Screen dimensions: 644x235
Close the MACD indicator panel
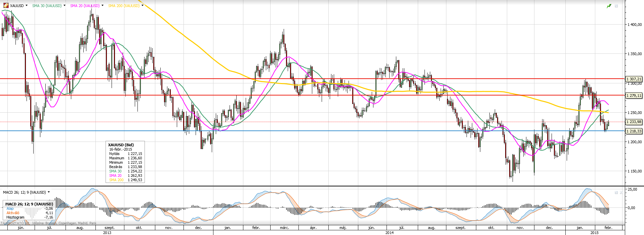(x=621, y=193)
